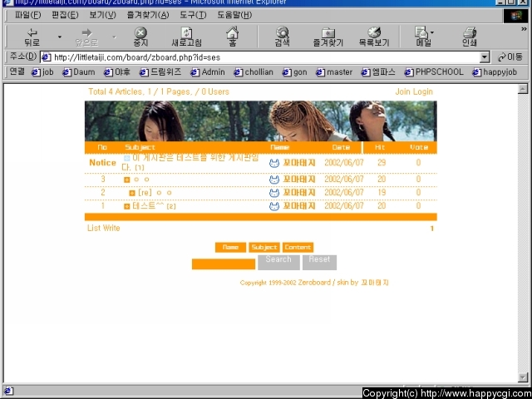Open the Favorites (즐겨찾기) menu

pyautogui.click(x=148, y=15)
